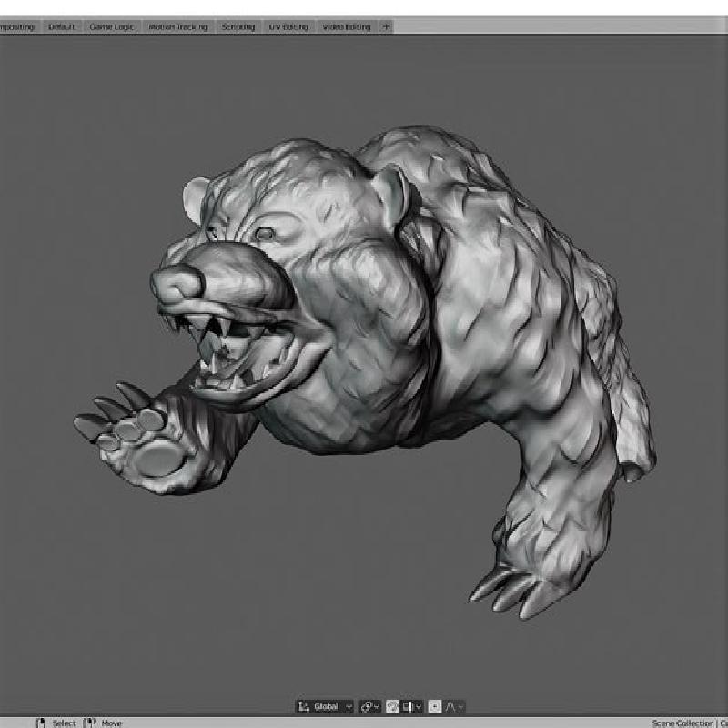The image size is (728, 728).
Task: Toggle the snap magnet icon
Action: point(393,706)
